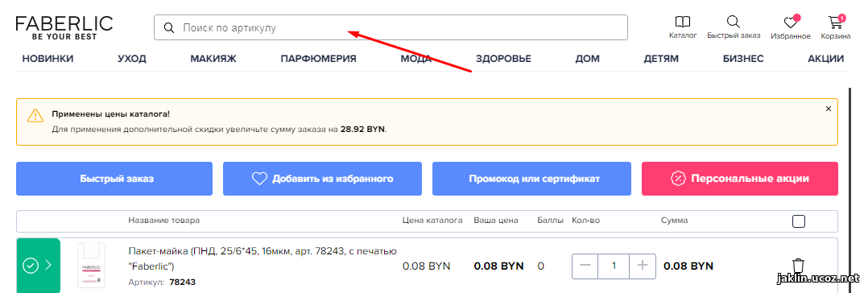Open the ЗДОРОВЬЕ menu
868x293 pixels.
[x=503, y=59]
